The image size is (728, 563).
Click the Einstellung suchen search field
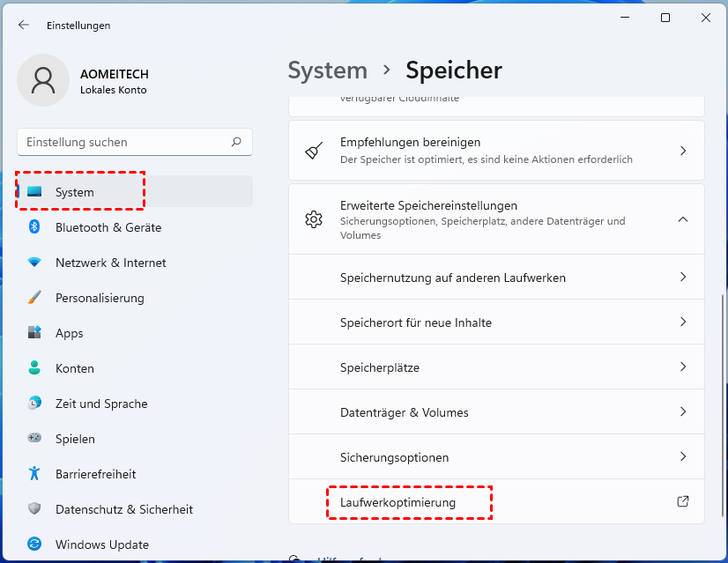(123, 142)
